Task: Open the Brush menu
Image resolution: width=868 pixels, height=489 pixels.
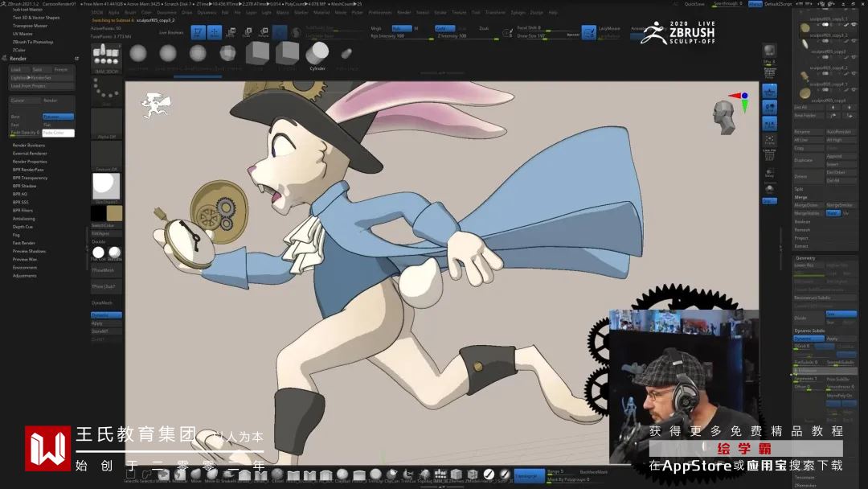Action: click(x=131, y=12)
